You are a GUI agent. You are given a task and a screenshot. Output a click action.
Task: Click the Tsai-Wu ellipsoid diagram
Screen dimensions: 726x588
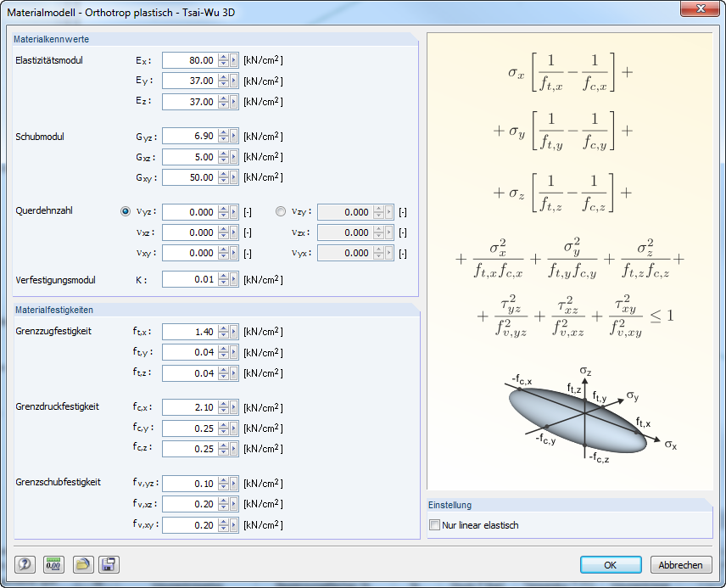coord(589,415)
